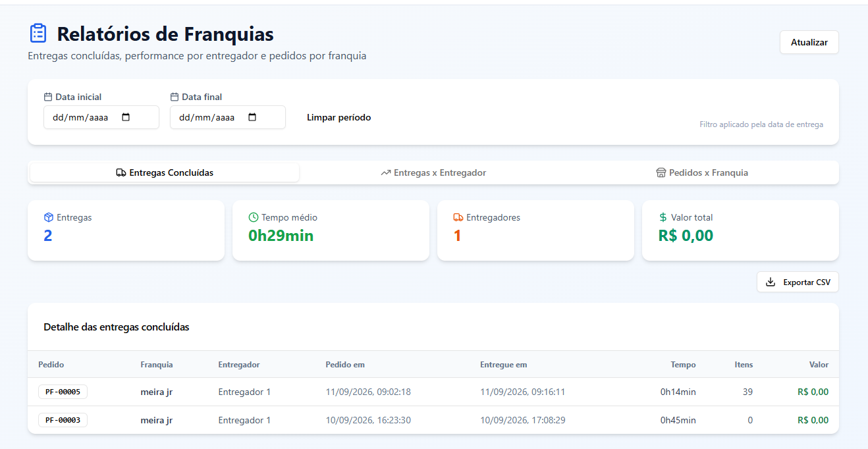Screen dimensions: 868x449
Task: Click the download icon on Exportar CSV
Action: (x=771, y=282)
